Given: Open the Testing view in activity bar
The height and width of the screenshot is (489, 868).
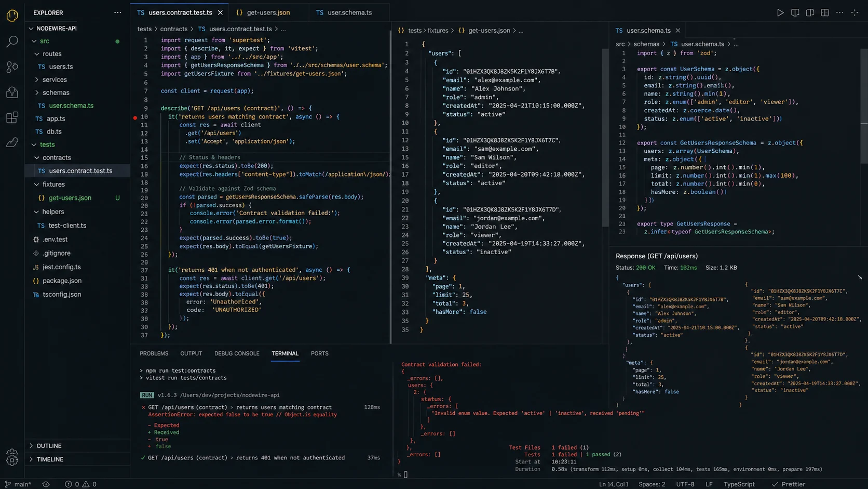Looking at the screenshot, I should (x=12, y=142).
